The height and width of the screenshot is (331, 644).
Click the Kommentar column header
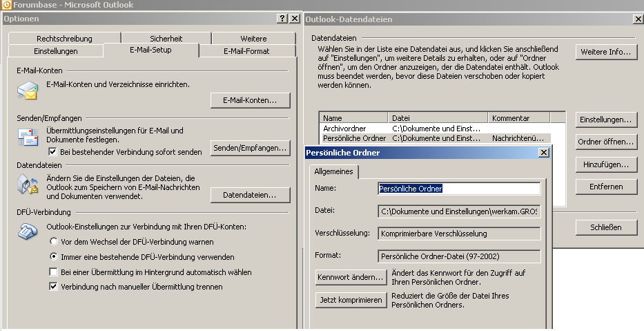519,118
